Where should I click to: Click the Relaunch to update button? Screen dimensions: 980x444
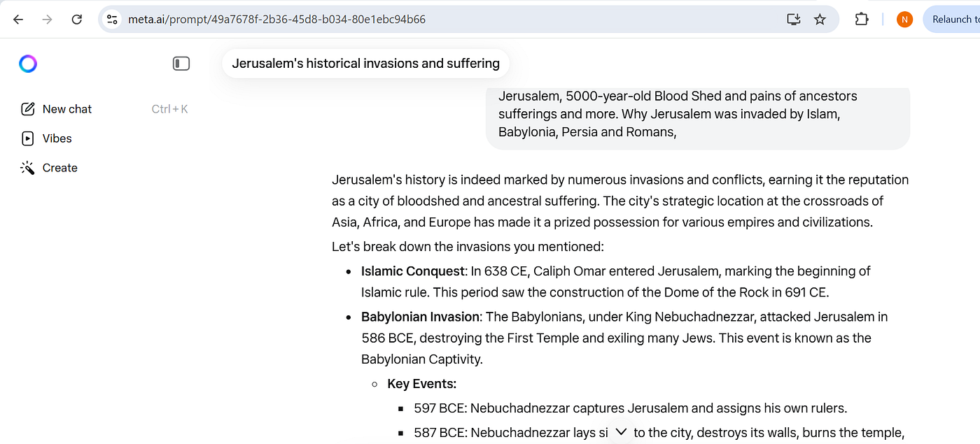(x=953, y=20)
